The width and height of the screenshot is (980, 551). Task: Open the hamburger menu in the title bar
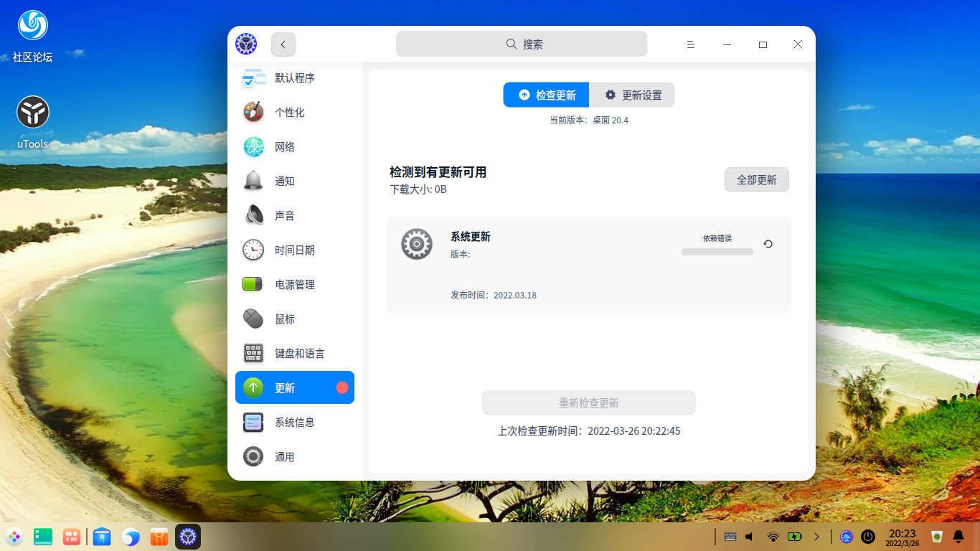click(691, 44)
